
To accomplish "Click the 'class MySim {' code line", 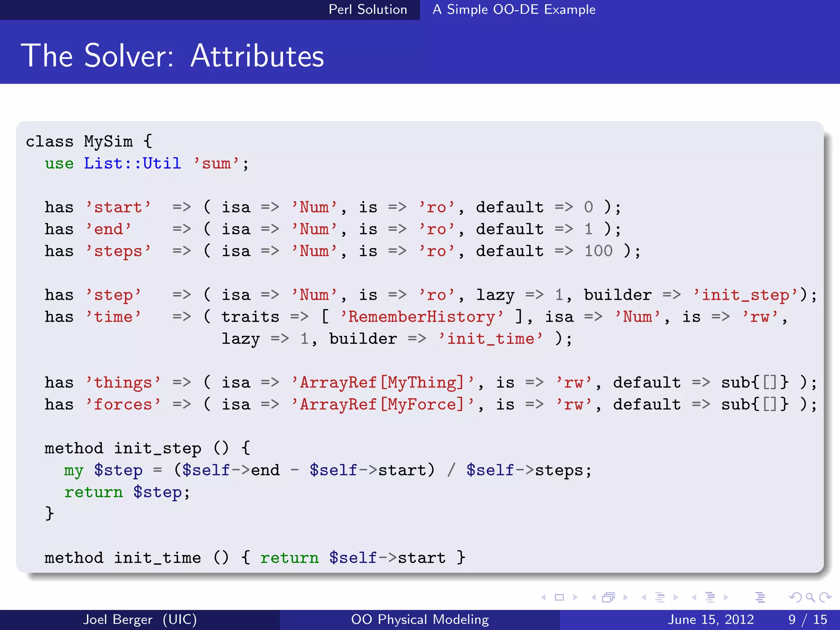I will point(89,142).
